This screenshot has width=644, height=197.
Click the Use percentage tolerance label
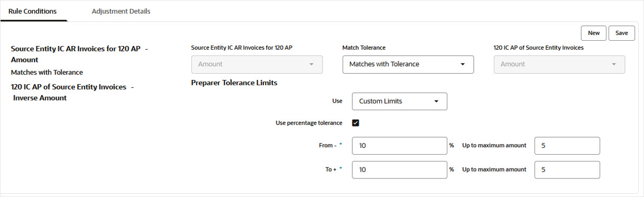(x=309, y=123)
